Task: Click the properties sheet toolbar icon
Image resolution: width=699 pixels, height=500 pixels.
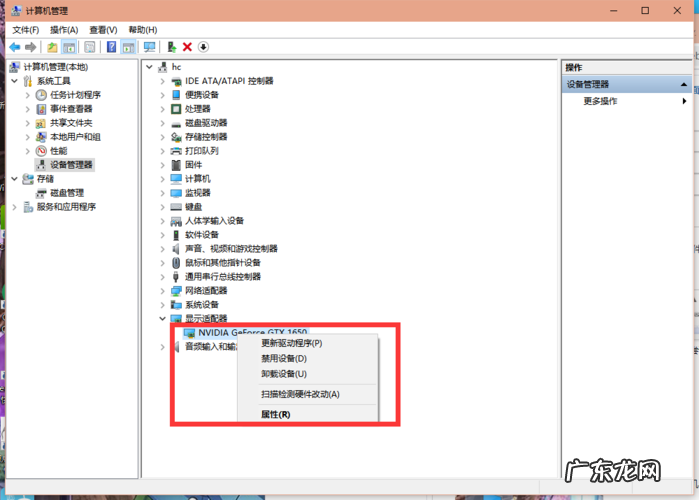Action: click(90, 47)
